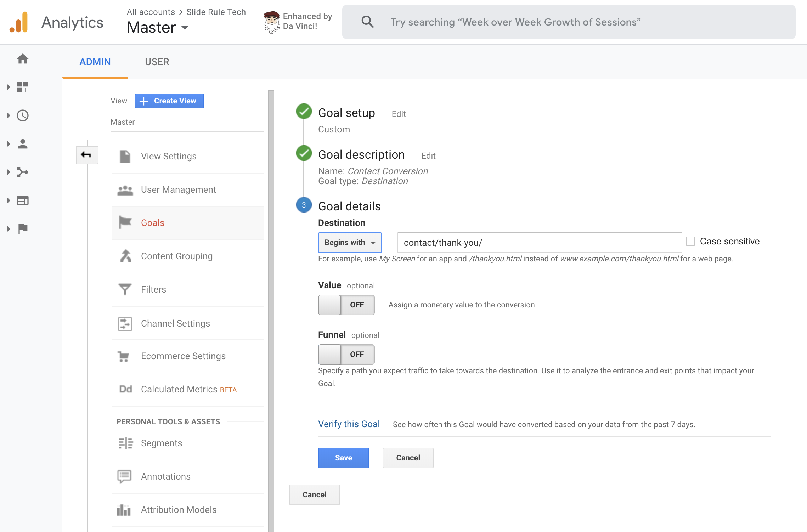Toggle the Funnel switch on
807x532 pixels.
point(346,355)
